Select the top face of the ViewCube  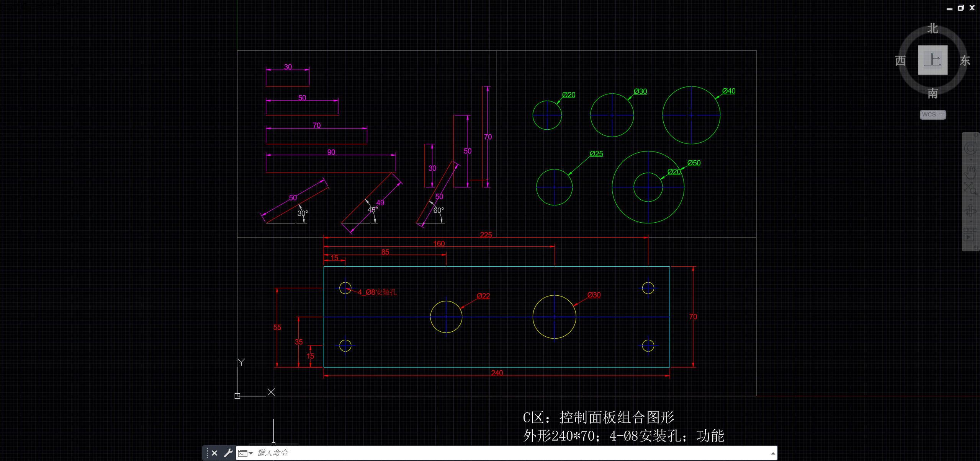[933, 60]
